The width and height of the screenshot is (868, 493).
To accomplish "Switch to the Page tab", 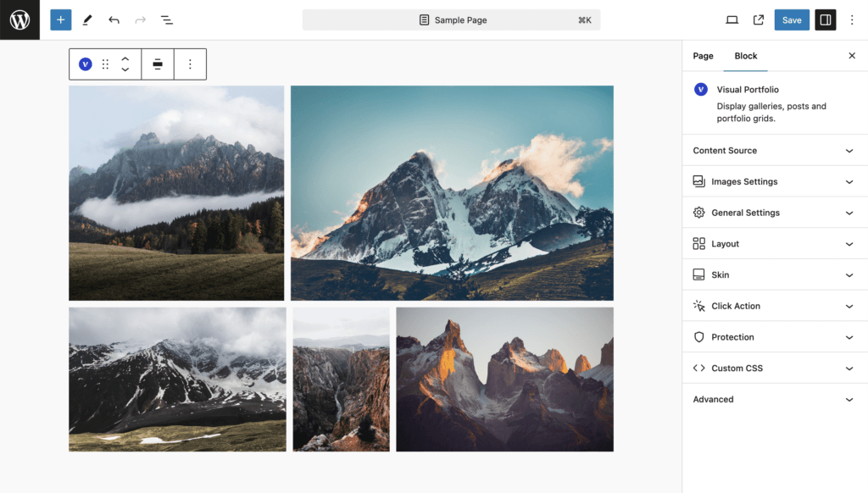I will coord(703,56).
